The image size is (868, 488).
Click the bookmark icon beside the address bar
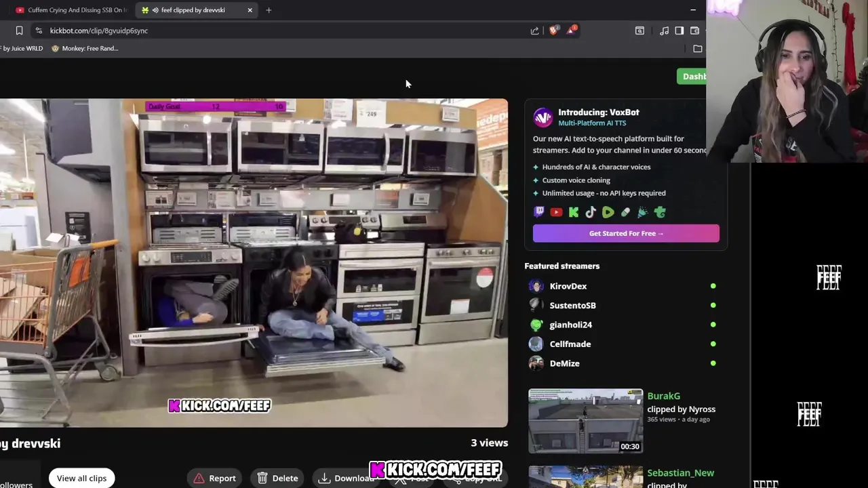click(19, 30)
